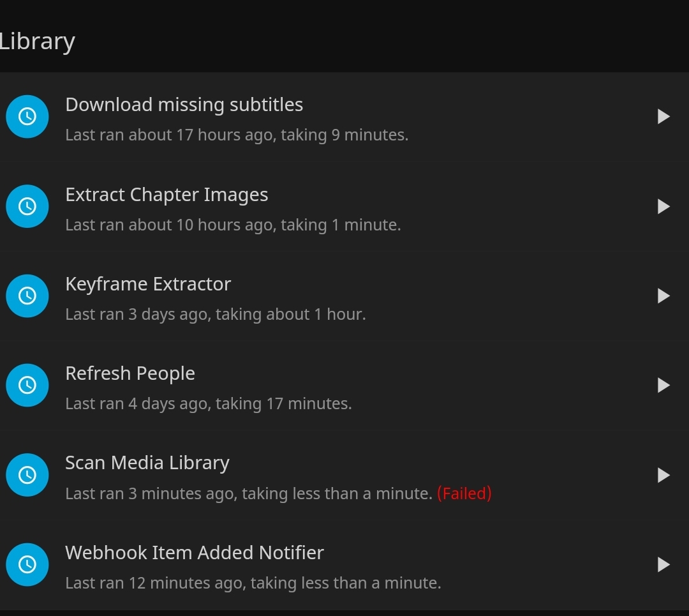
Task: Trigger the Webhook Item Added Notifier task
Action: click(663, 564)
